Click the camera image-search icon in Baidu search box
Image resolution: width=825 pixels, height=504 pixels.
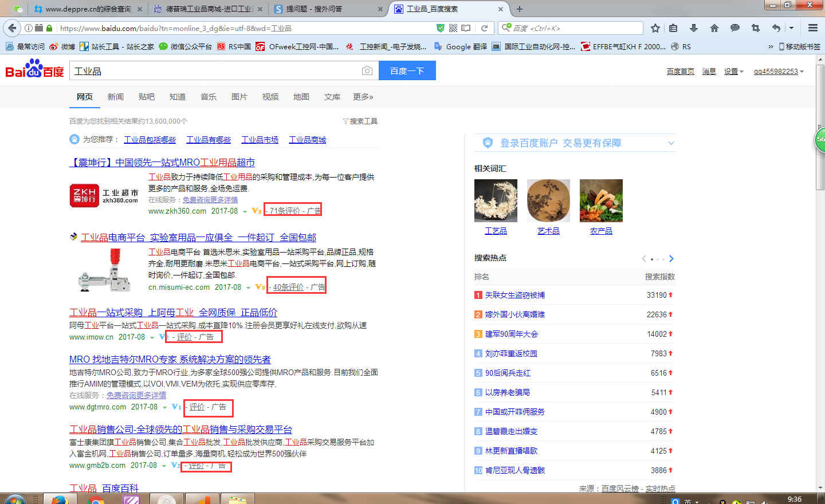pyautogui.click(x=367, y=71)
